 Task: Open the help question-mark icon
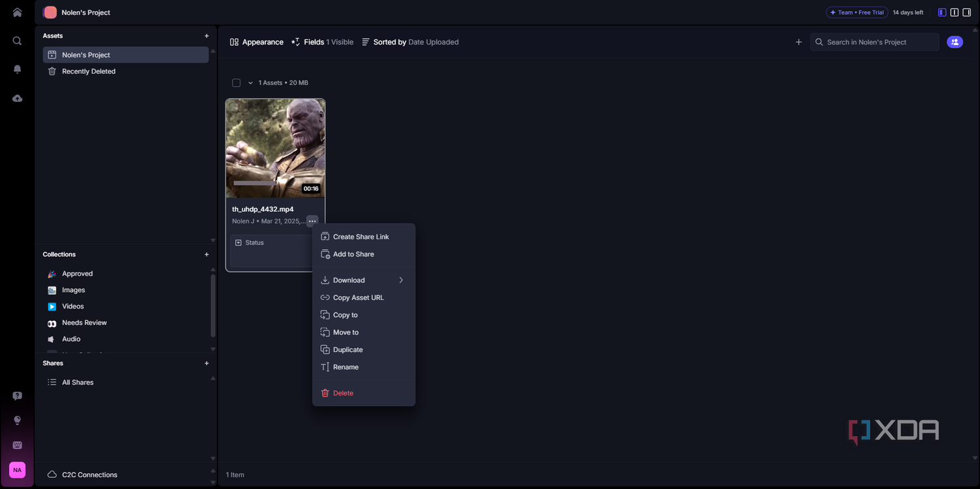tap(17, 396)
